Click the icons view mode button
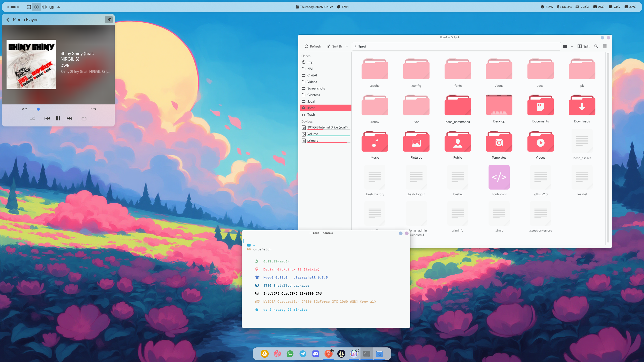This screenshot has width=644, height=362. point(565,46)
